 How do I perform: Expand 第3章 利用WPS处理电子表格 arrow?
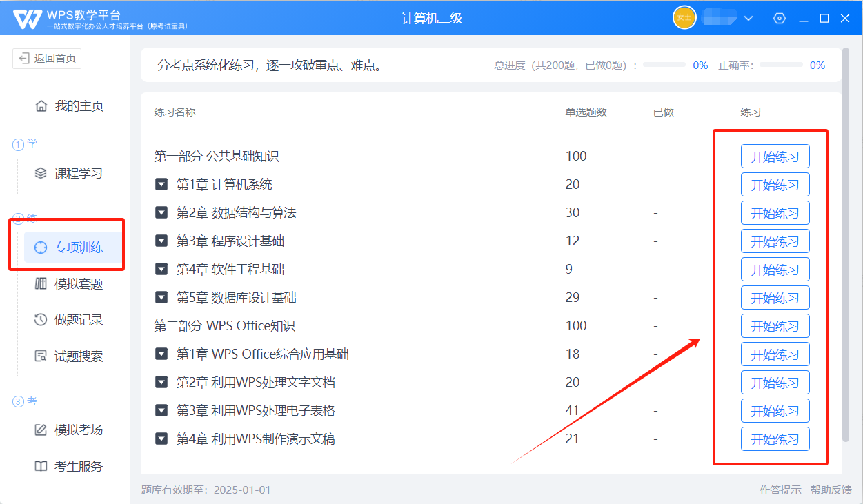pos(161,411)
